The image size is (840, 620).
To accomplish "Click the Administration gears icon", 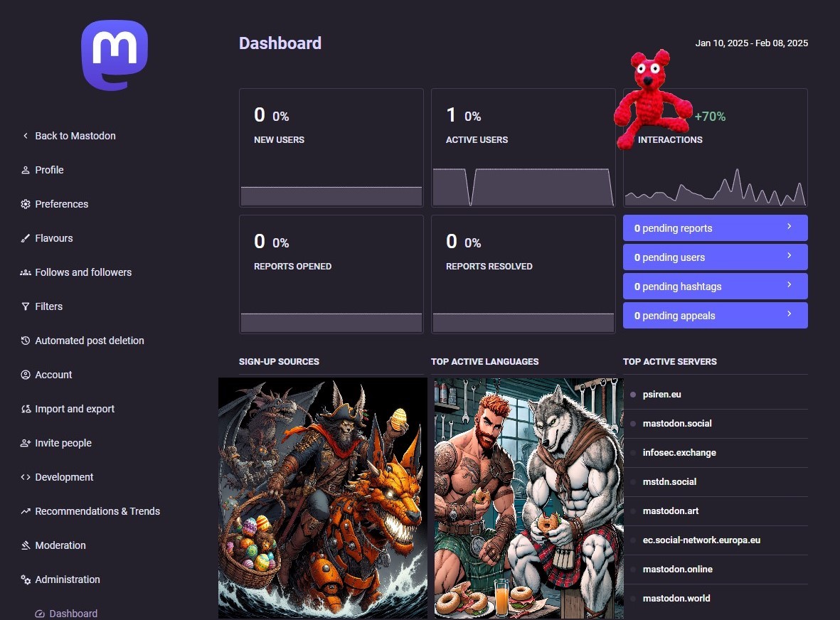I will click(x=25, y=580).
